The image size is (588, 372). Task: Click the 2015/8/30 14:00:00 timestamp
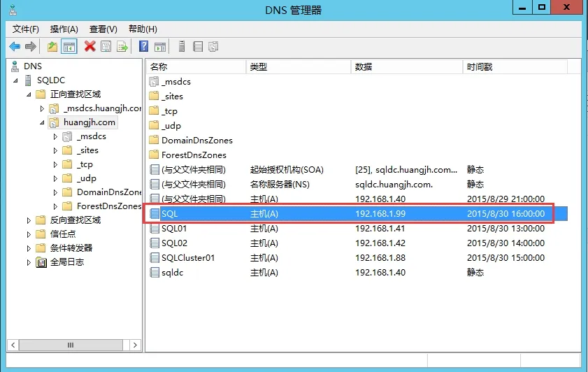point(505,243)
